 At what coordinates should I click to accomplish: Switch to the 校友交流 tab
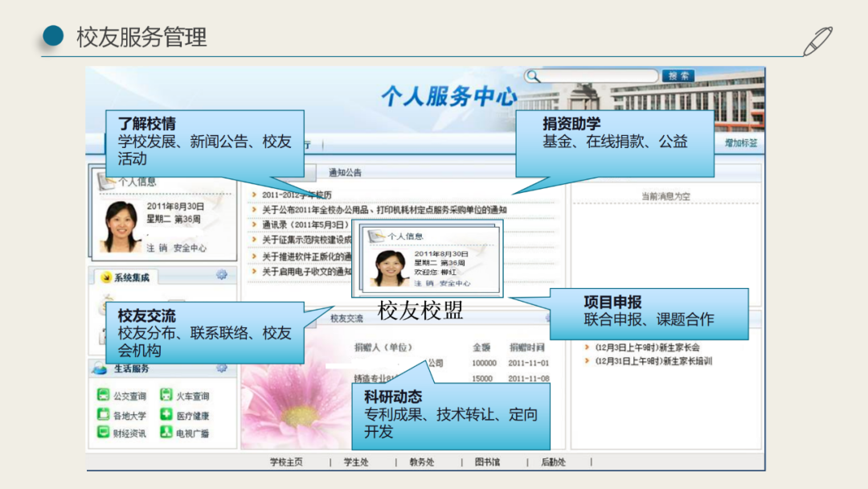[346, 318]
